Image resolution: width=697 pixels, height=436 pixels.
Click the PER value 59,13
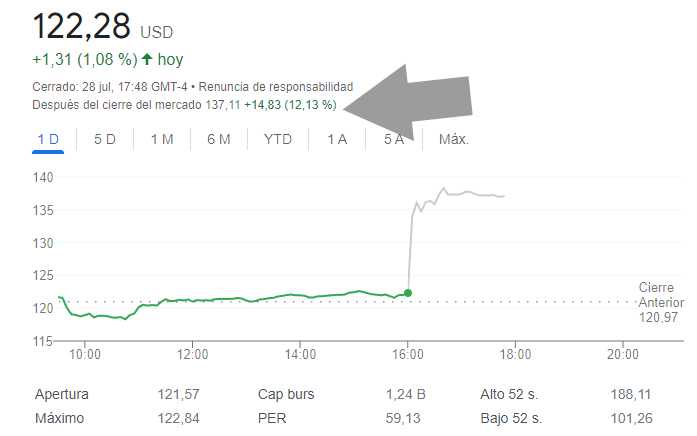[x=403, y=418]
